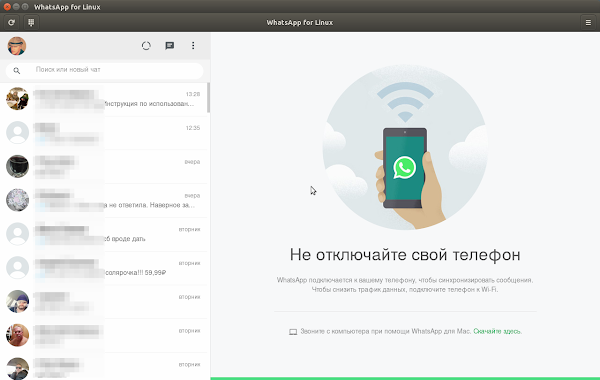Click avatar of man in blue beanie

point(17,301)
